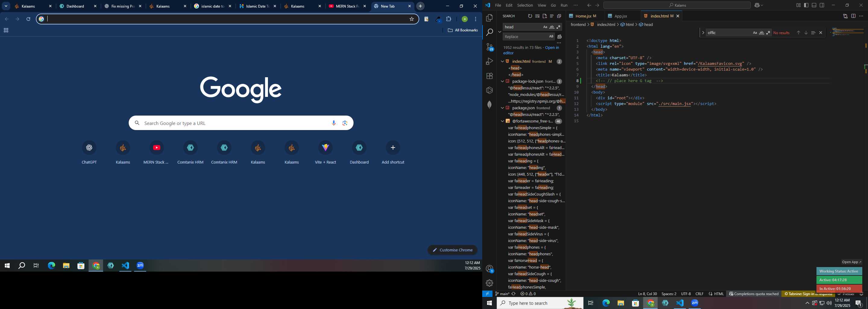Image resolution: width=868 pixels, height=309 pixels.
Task: Click Customise Chrome button
Action: coord(452,250)
